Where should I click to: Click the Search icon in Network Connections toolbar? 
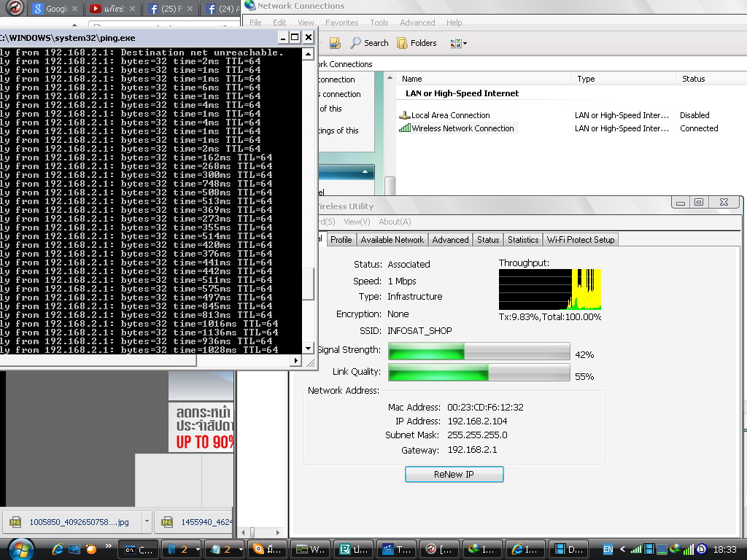(356, 43)
